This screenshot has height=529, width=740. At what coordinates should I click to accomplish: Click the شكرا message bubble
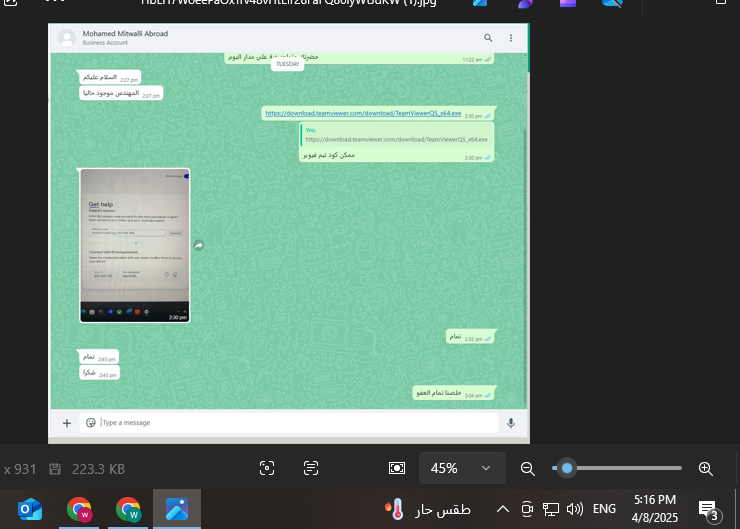[99, 373]
